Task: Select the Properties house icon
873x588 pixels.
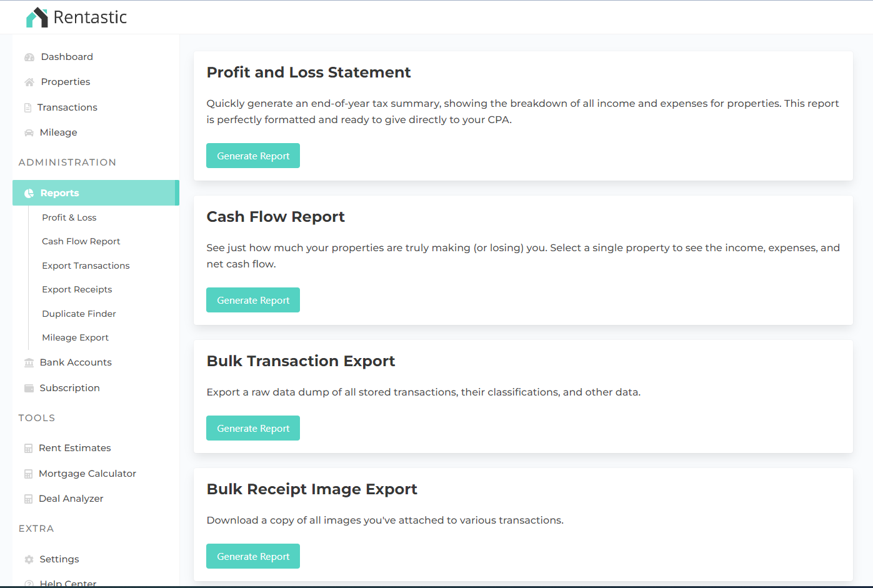Action: tap(28, 81)
